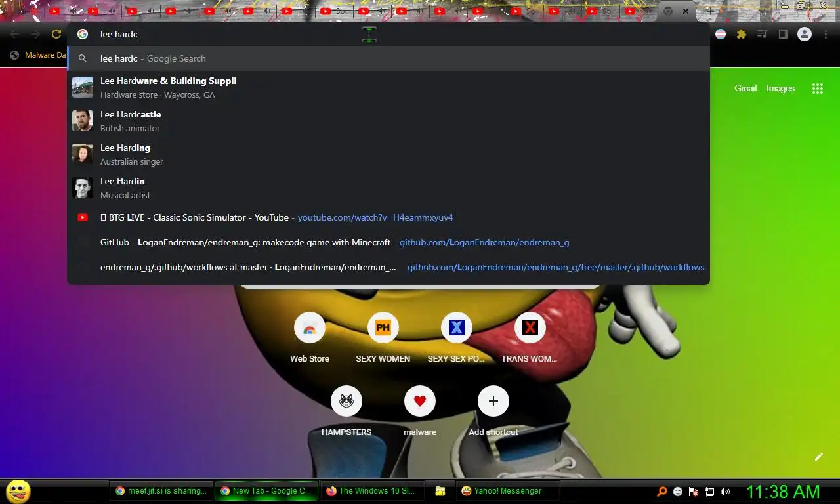The image size is (840, 504).
Task: Reload the current page
Action: click(x=56, y=34)
